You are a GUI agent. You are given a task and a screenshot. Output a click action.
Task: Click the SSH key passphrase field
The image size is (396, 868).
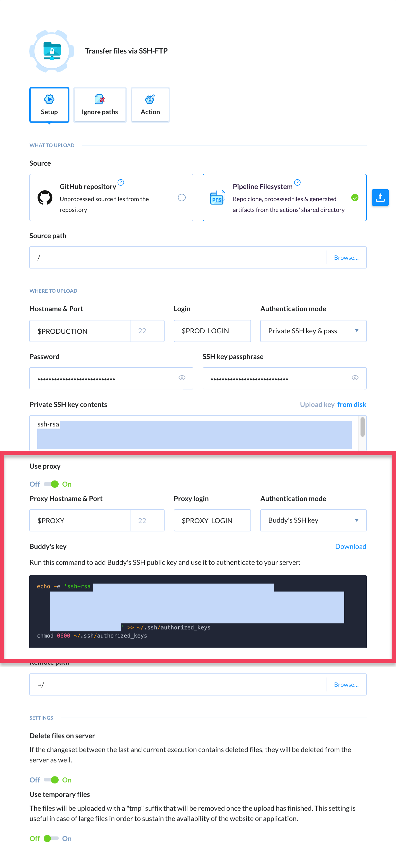(284, 378)
